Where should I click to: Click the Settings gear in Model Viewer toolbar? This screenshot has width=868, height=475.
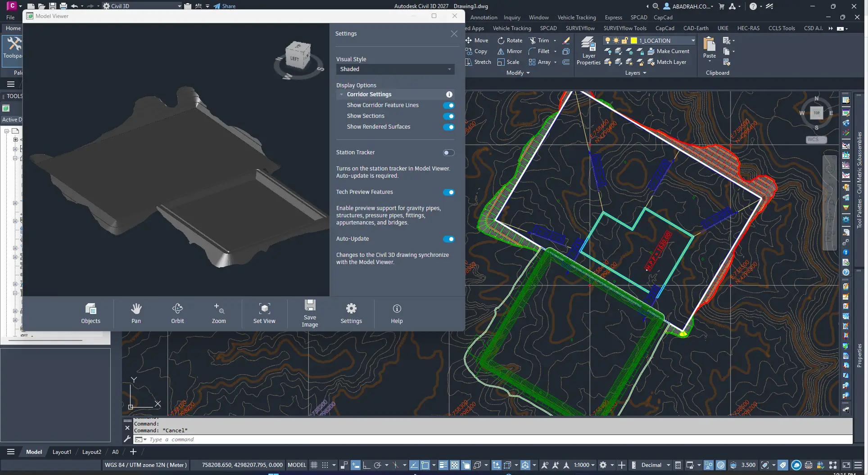coord(351,313)
